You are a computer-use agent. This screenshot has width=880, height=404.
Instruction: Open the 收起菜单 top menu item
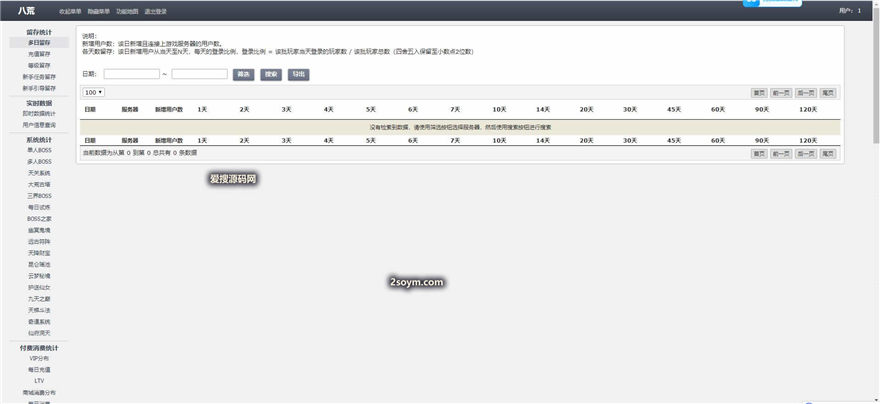[x=71, y=11]
